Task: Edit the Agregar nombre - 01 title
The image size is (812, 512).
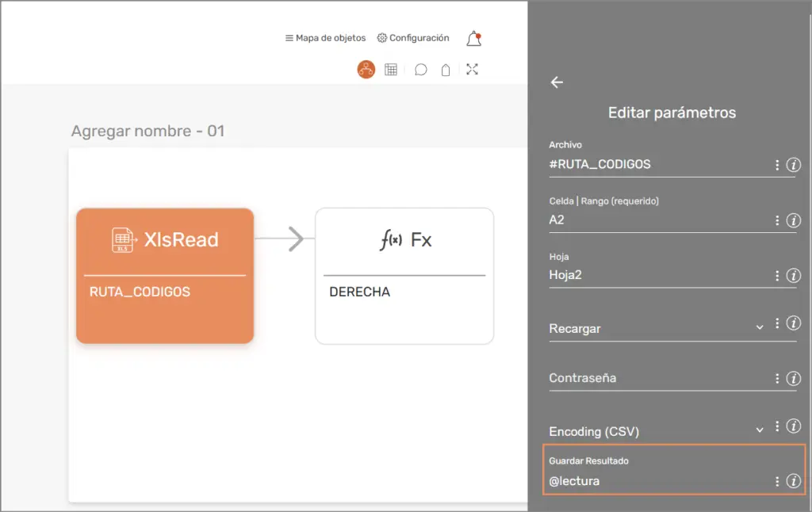Action: (148, 131)
